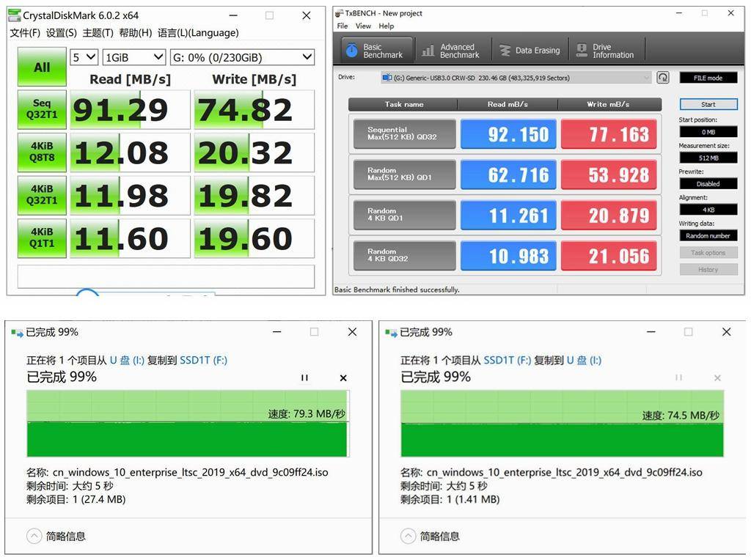This screenshot has width=751, height=560.
Task: Click the green All button in CrystalDiskMark
Action: [x=42, y=67]
